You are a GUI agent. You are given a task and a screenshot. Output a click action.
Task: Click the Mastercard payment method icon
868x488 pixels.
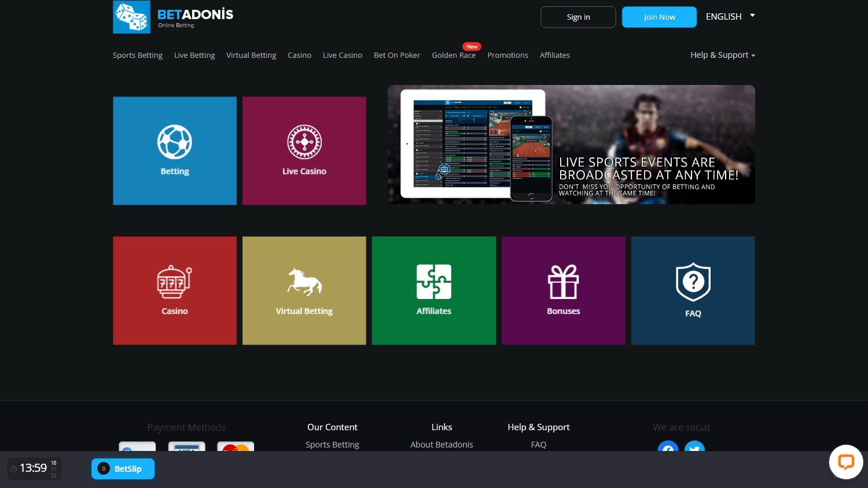coord(236,446)
